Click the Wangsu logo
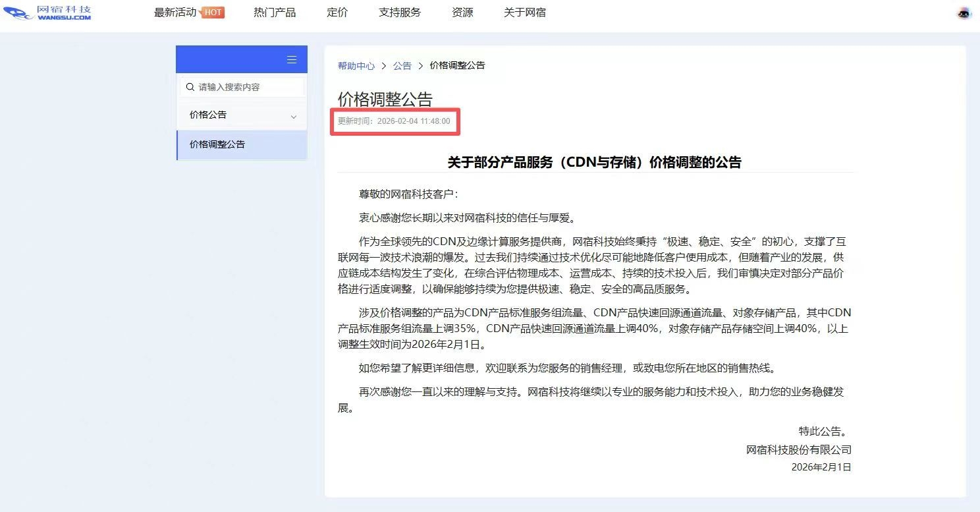The image size is (980, 512). (47, 13)
